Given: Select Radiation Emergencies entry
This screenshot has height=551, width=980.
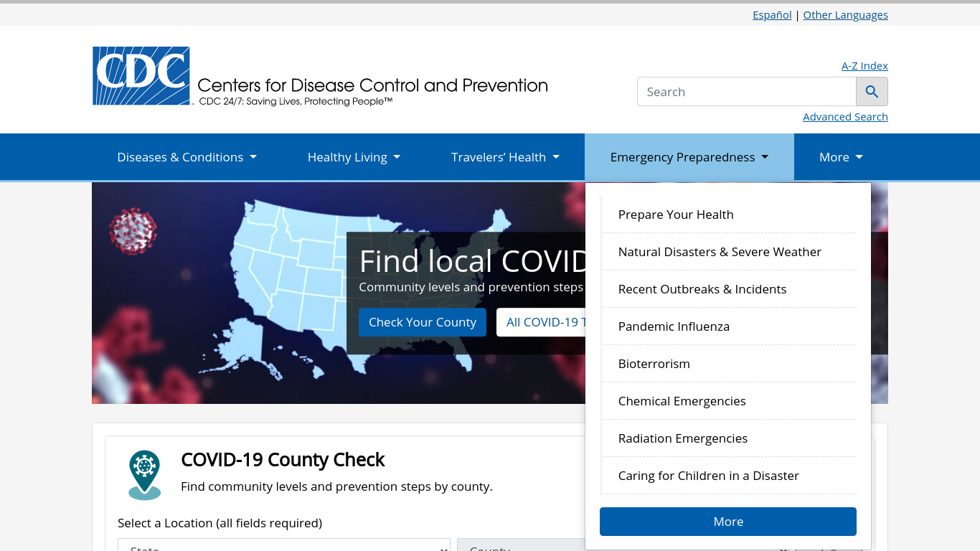Looking at the screenshot, I should click(730, 438).
